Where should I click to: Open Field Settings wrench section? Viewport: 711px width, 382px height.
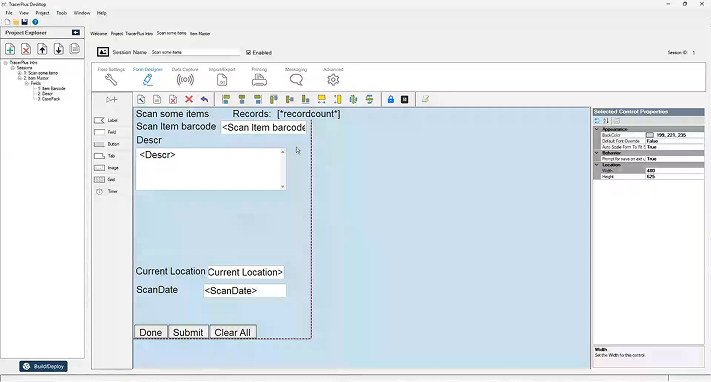coord(111,77)
